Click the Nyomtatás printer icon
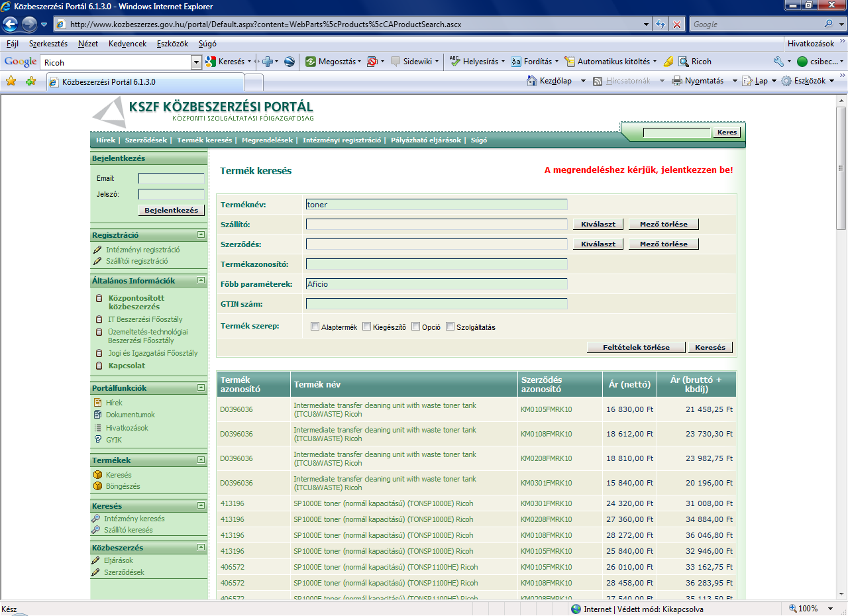 tap(677, 81)
